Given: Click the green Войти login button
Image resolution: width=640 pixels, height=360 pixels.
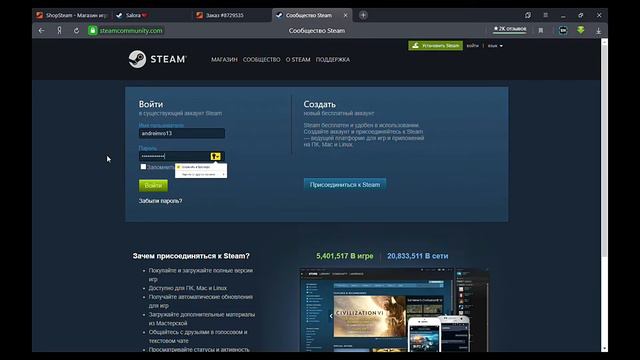Looking at the screenshot, I should pyautogui.click(x=153, y=186).
